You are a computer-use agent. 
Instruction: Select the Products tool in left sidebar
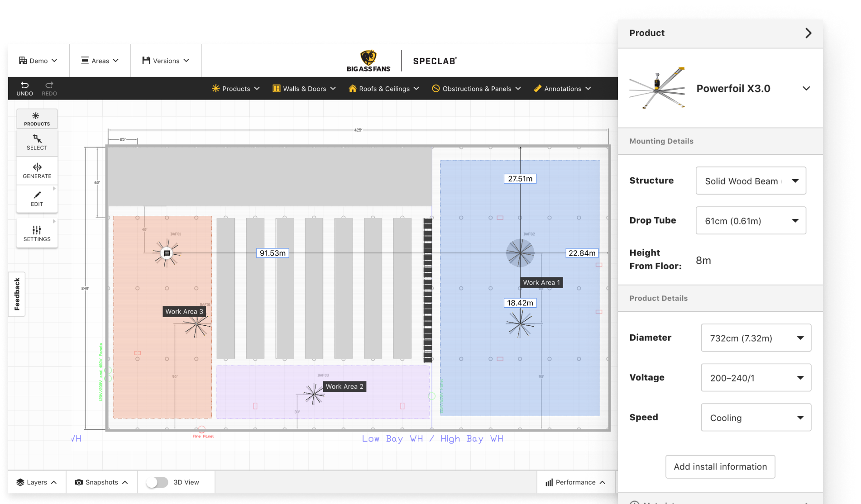coord(37,119)
